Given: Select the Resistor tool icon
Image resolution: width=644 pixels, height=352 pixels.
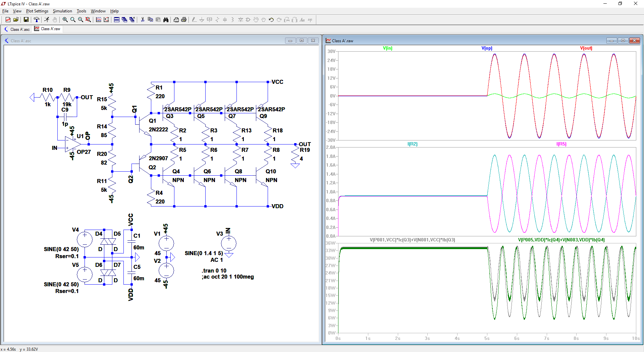Looking at the screenshot, I should click(217, 20).
